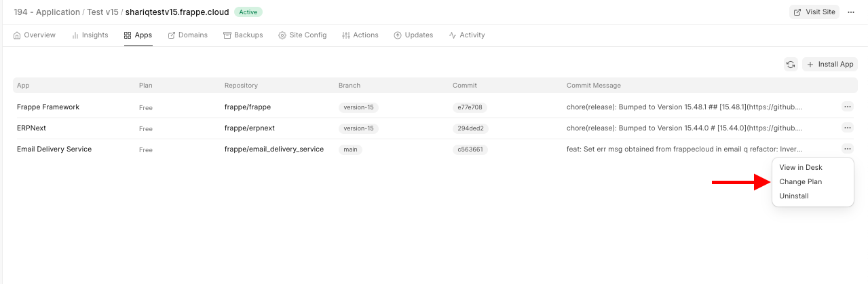The width and height of the screenshot is (868, 284).
Task: Open the Activity tab
Action: (467, 35)
